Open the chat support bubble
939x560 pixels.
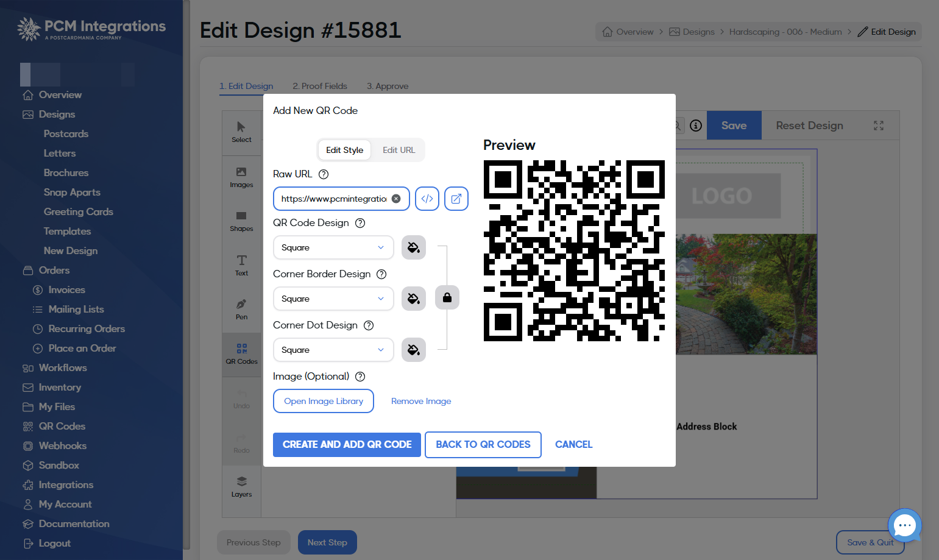coord(905,525)
